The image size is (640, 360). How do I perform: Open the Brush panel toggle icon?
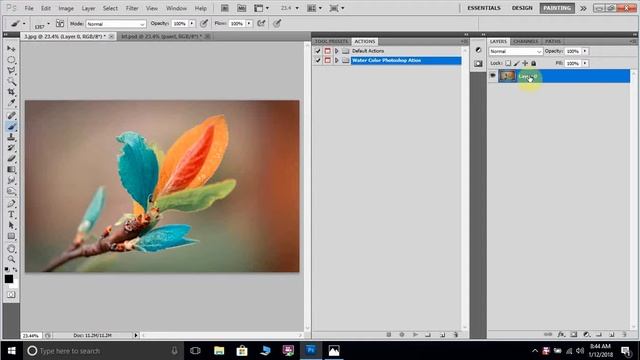click(60, 24)
